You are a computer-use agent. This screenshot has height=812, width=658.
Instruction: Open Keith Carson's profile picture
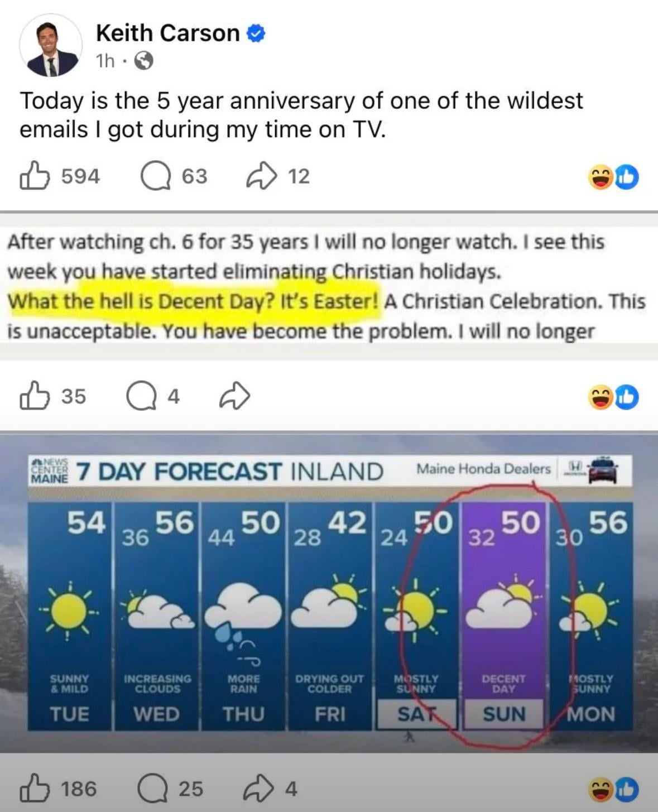click(51, 46)
